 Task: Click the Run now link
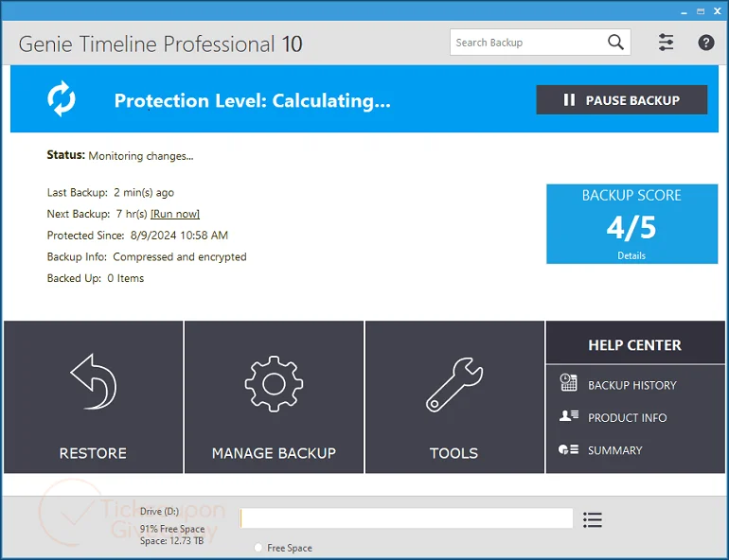(x=175, y=214)
